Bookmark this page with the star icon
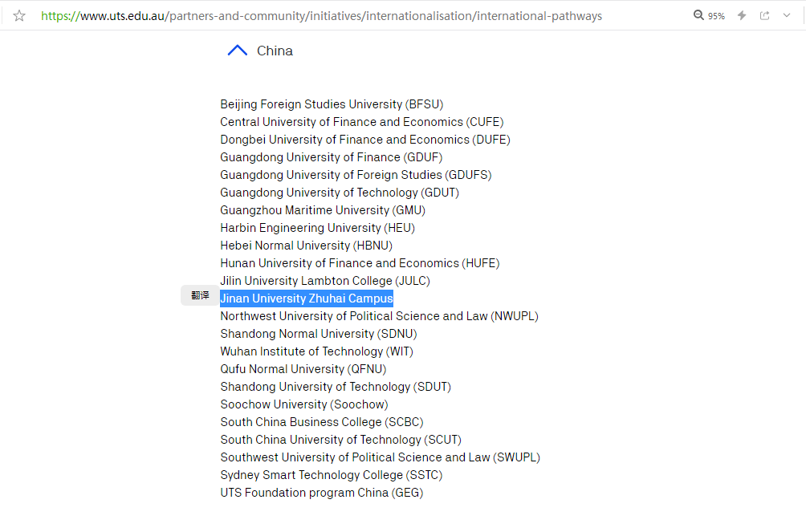 (x=19, y=16)
